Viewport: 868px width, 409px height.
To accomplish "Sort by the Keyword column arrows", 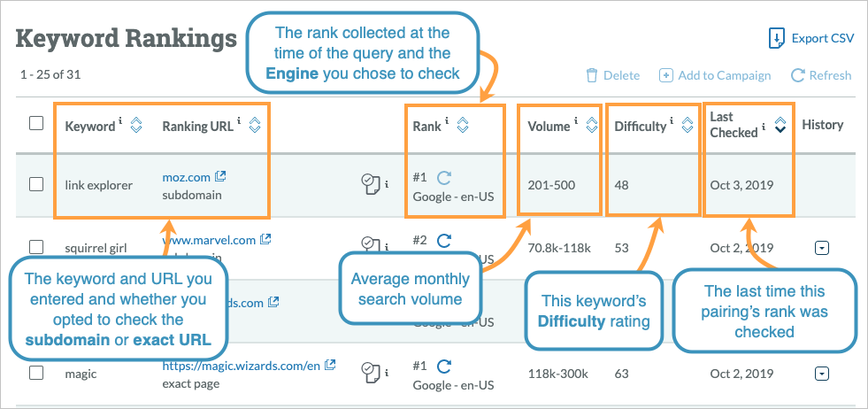I will click(x=135, y=126).
